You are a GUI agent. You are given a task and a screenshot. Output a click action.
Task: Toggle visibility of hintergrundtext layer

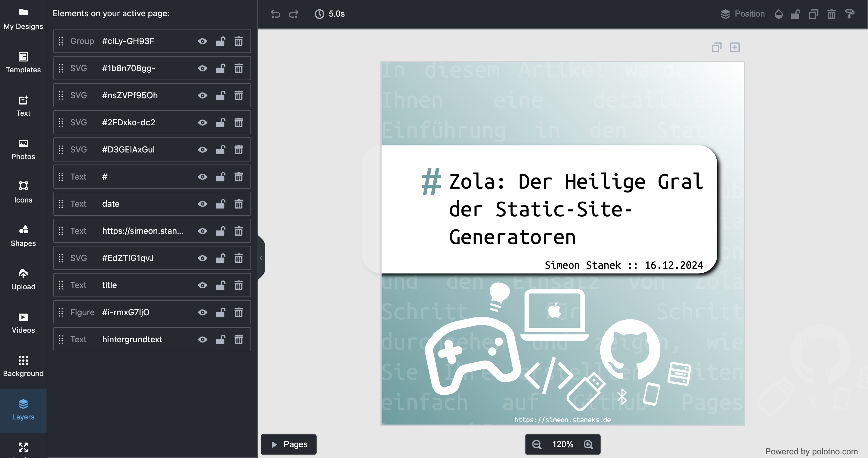[203, 340]
